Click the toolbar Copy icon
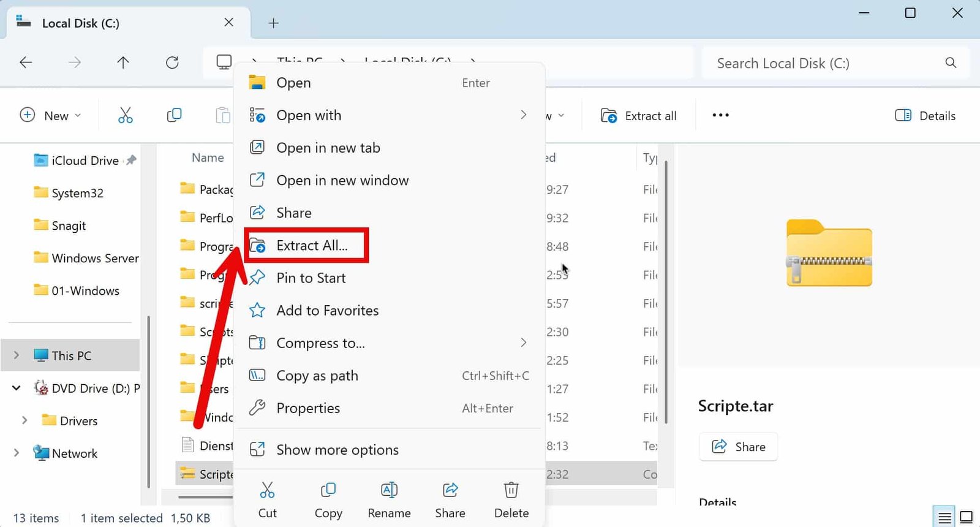 click(174, 115)
